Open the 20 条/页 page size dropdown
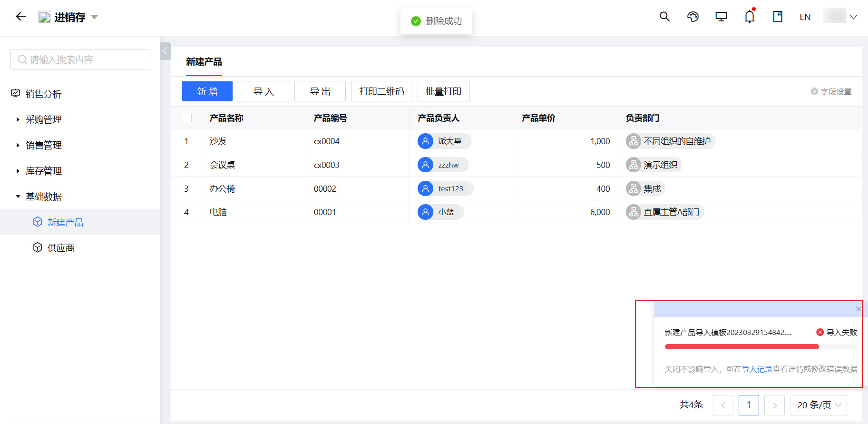The image size is (868, 424). (x=819, y=405)
